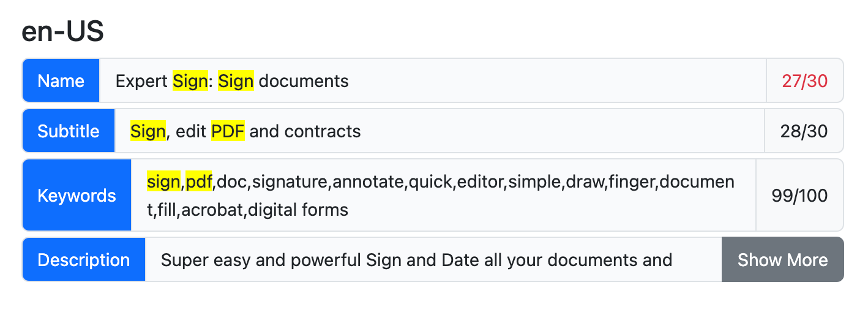Click the 99/100 keywords character counter

click(x=799, y=196)
